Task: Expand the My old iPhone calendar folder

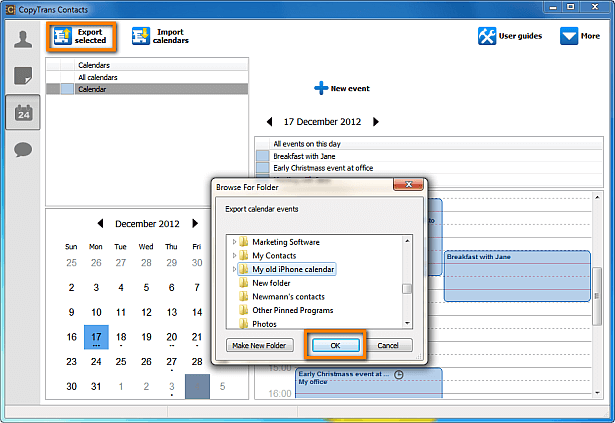Action: [234, 269]
